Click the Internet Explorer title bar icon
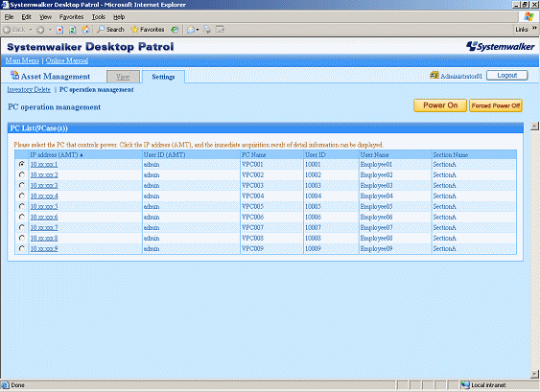This screenshot has width=540, height=392. (5, 5)
